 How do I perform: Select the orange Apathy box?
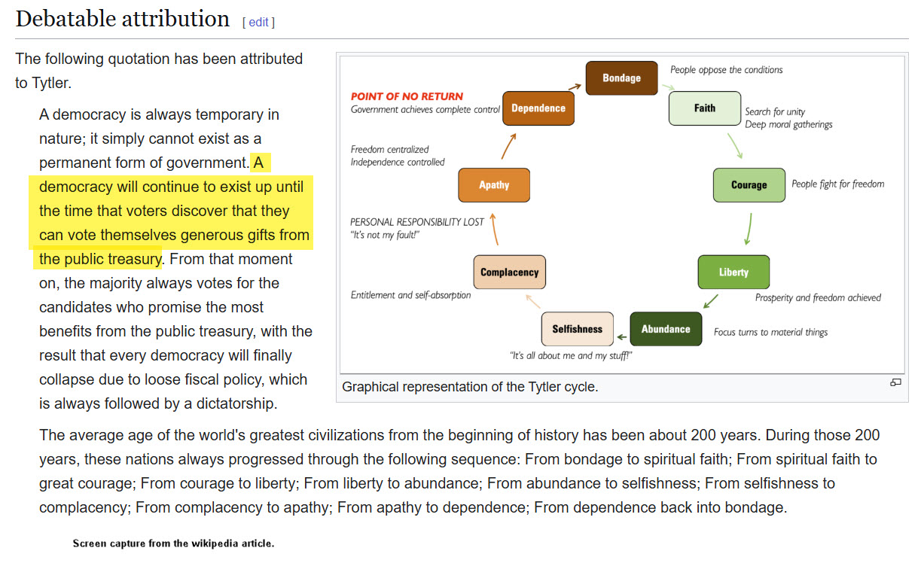point(494,185)
